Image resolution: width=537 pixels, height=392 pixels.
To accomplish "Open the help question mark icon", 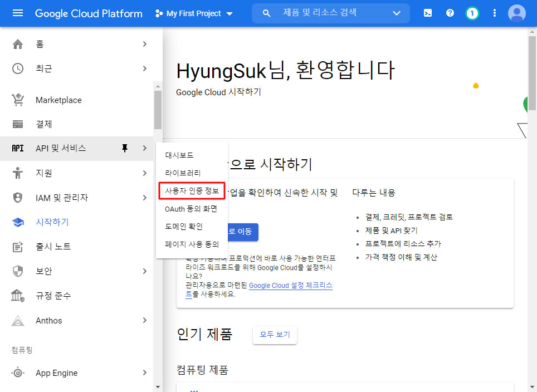I will pyautogui.click(x=450, y=13).
